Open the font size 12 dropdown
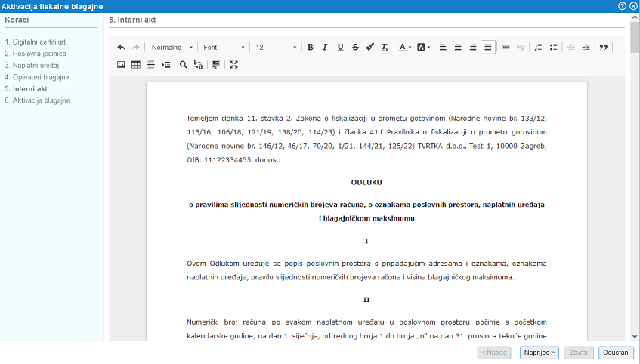The height and width of the screenshot is (364, 640). tap(276, 48)
